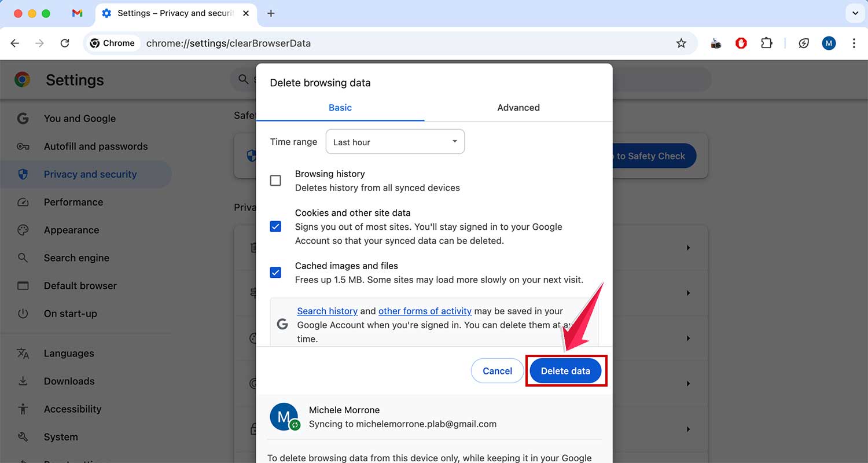Image resolution: width=868 pixels, height=463 pixels.
Task: Click inside the address bar
Action: pyautogui.click(x=289, y=43)
